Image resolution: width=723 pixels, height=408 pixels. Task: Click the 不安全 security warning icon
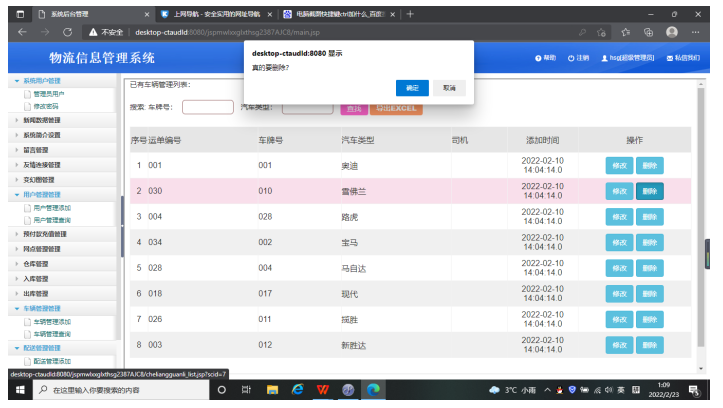(93, 32)
